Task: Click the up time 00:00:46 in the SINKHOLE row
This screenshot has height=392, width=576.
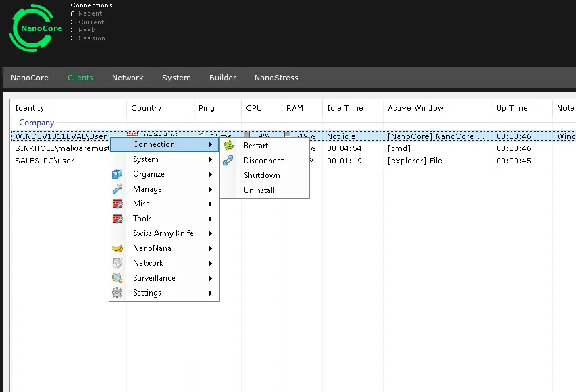Action: [x=514, y=148]
